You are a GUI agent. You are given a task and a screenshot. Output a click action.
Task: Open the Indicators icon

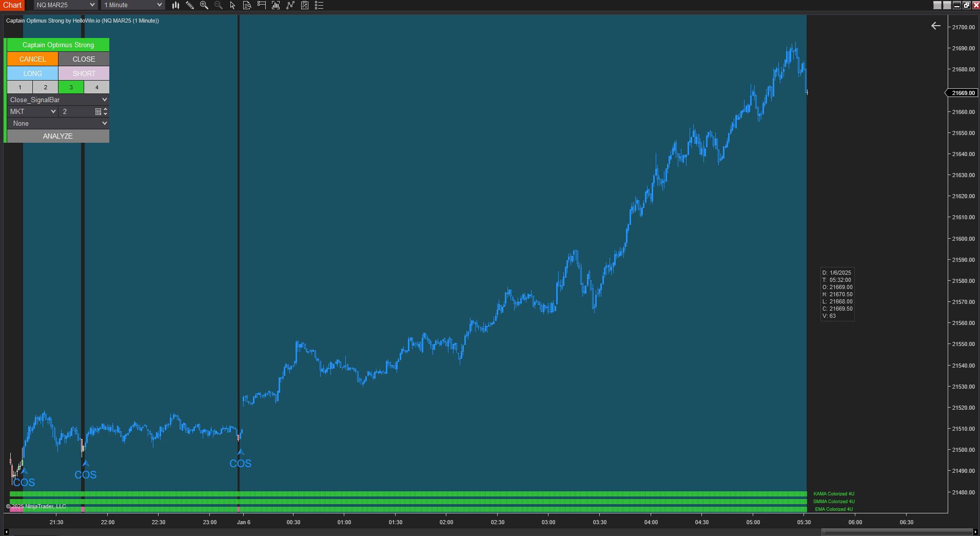(276, 5)
